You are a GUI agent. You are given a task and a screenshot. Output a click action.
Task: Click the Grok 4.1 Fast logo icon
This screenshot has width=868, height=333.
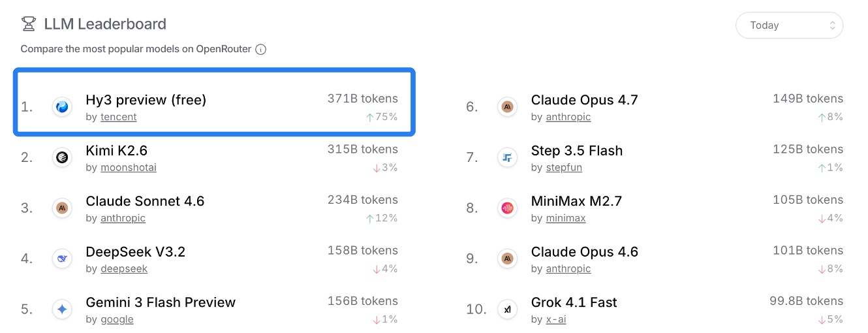[x=507, y=309]
